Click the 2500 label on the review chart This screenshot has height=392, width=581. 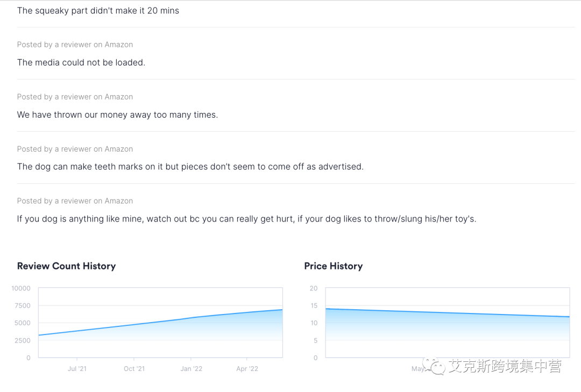click(23, 340)
